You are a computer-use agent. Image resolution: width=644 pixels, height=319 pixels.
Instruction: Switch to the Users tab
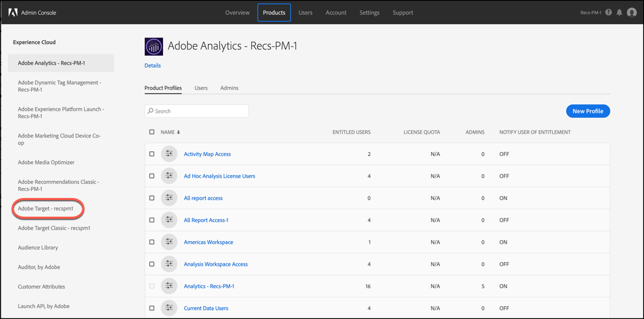tap(201, 88)
